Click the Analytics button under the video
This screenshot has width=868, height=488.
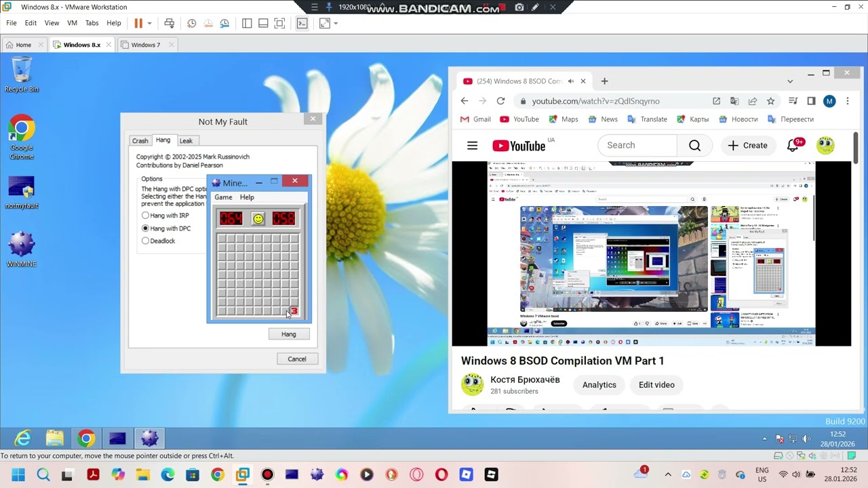(599, 385)
